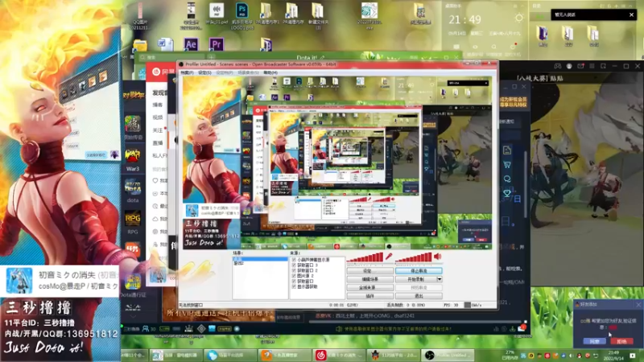Click the search icon in game client sidebar
Screen dimensions: 644x362
point(507,179)
